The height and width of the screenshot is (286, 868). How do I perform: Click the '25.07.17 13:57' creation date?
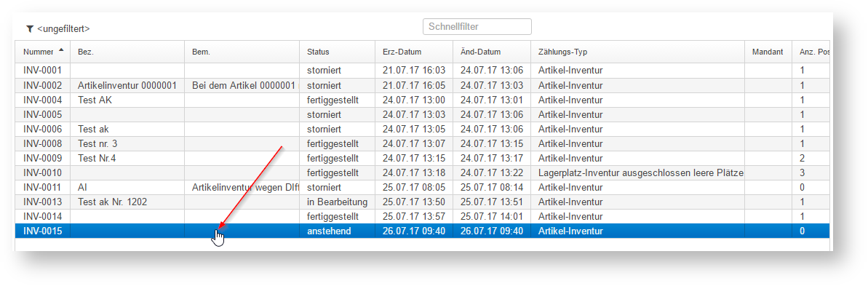414,216
